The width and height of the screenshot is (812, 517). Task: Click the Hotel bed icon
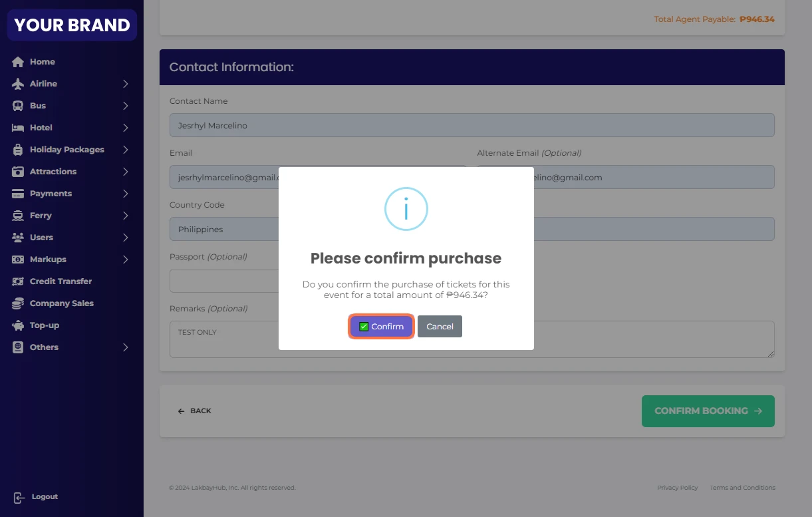(x=18, y=128)
